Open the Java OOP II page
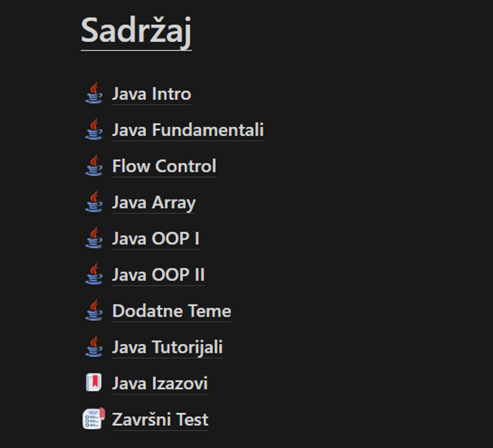The image size is (493, 448). pos(158,275)
